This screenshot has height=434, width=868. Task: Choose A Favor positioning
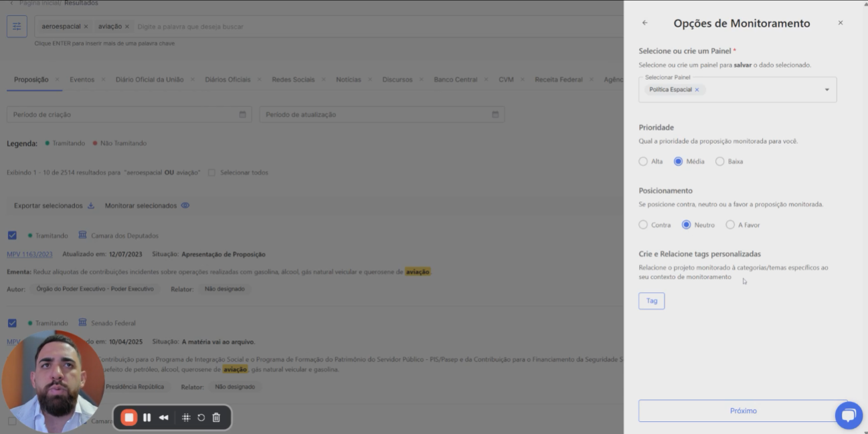(x=730, y=225)
